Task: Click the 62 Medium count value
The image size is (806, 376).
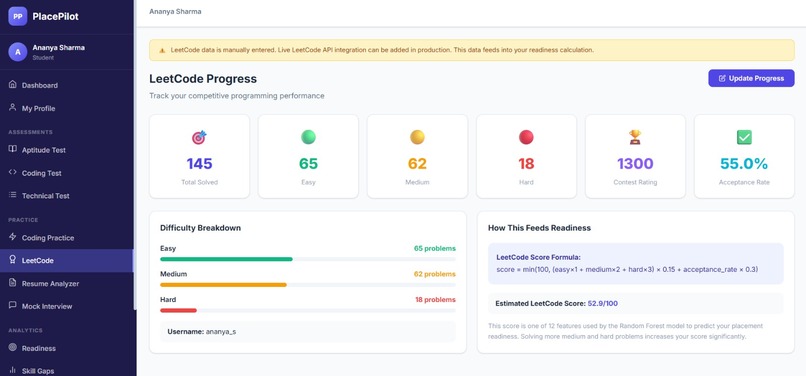Action: pyautogui.click(x=417, y=164)
